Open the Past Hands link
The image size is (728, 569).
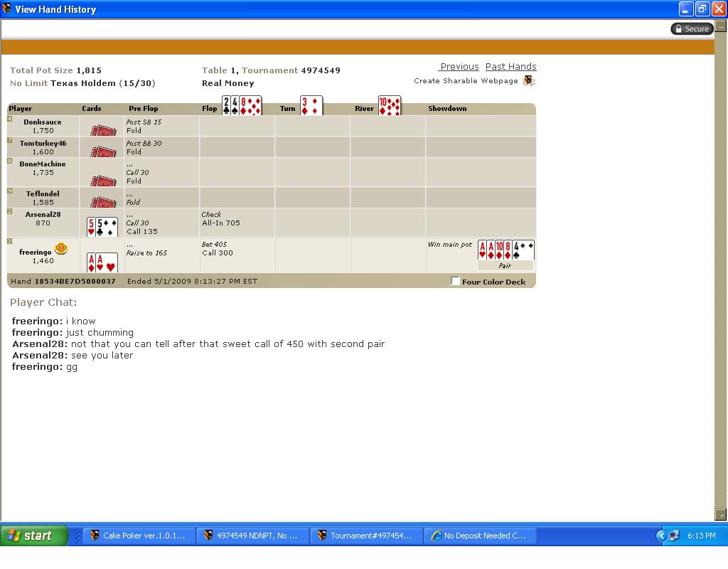point(510,67)
